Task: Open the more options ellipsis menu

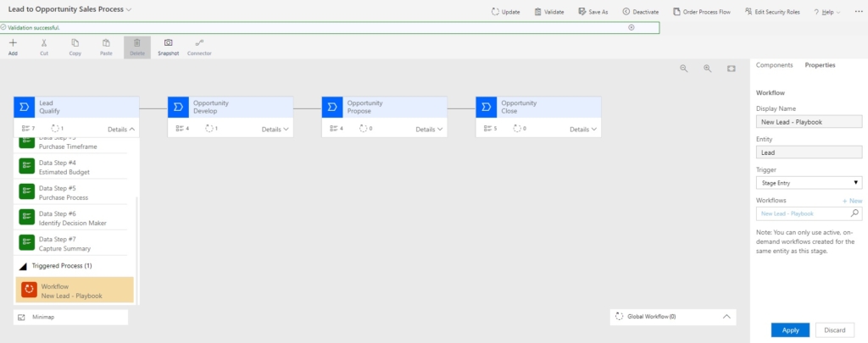Action: [x=859, y=12]
